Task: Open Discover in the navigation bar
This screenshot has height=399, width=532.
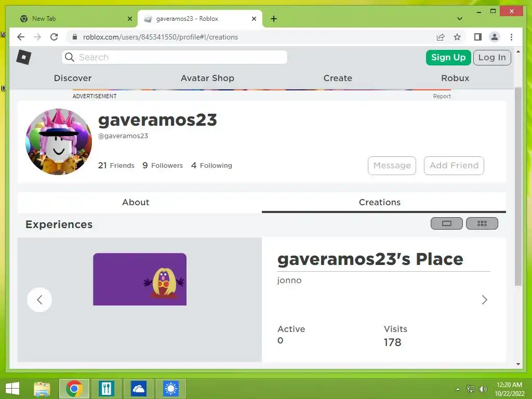Action: [x=73, y=78]
